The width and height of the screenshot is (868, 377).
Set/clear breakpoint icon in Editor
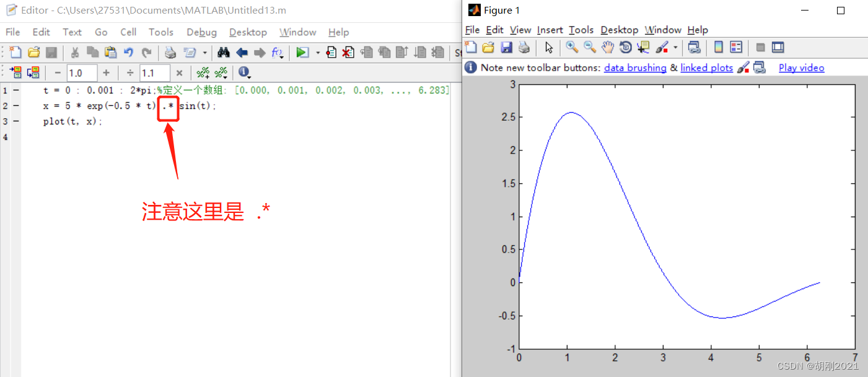(331, 53)
